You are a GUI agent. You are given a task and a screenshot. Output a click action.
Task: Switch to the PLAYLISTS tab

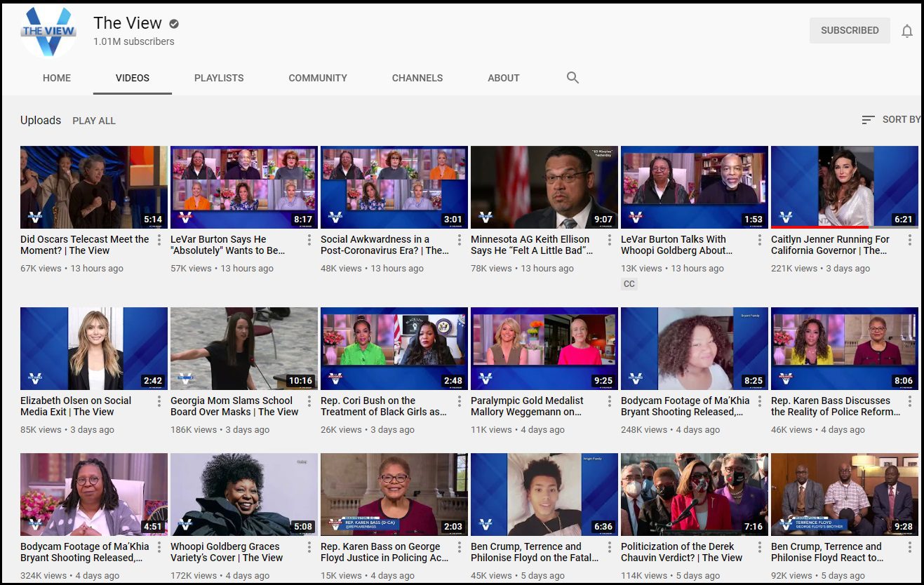point(219,78)
